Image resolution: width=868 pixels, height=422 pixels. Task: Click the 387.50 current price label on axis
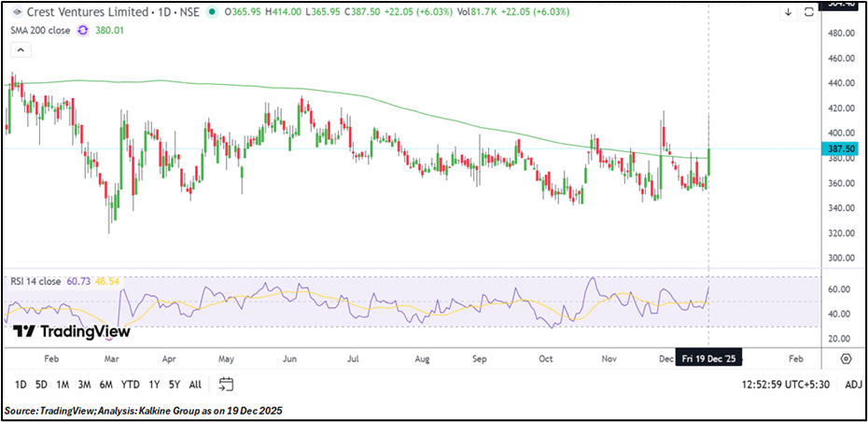point(843,148)
